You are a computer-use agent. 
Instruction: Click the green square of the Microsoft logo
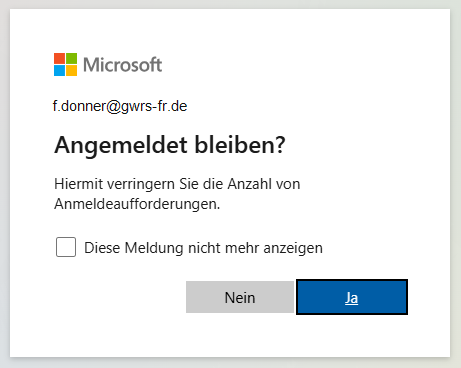click(x=71, y=58)
